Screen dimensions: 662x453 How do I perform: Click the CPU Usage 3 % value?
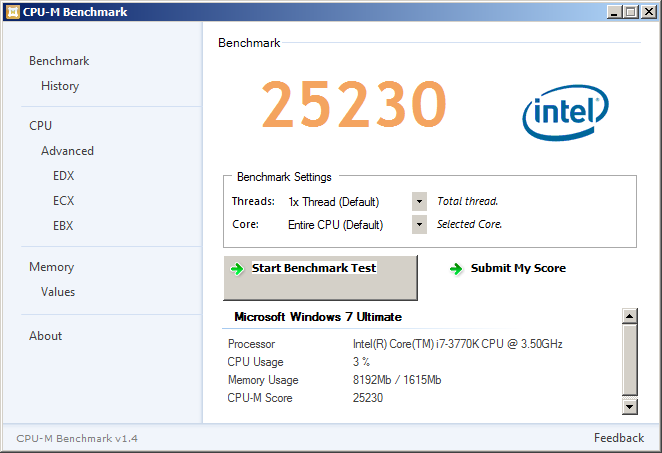[x=361, y=362]
